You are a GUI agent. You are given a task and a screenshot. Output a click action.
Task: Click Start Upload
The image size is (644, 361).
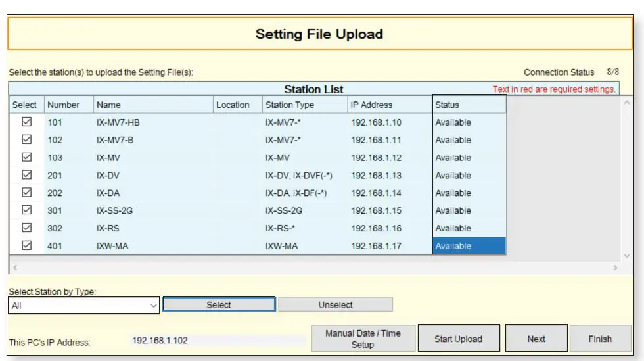click(x=459, y=339)
